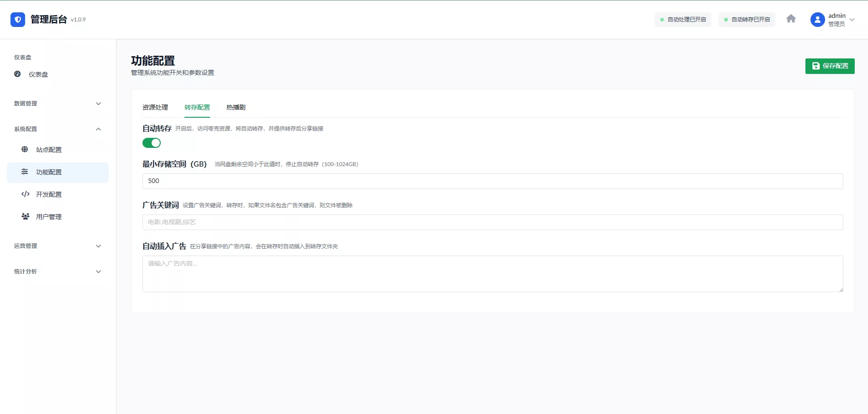Click the users icon for 用户管理

pos(25,216)
